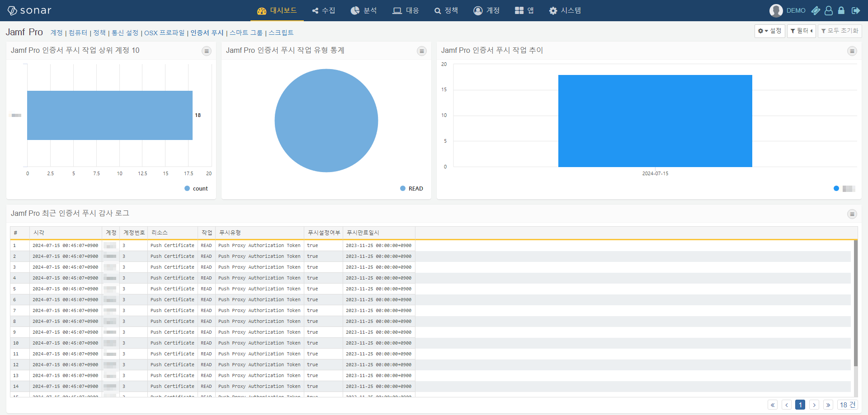The width and height of the screenshot is (868, 415).
Task: Open menu of 작업 유형 통계 chart
Action: pos(422,51)
